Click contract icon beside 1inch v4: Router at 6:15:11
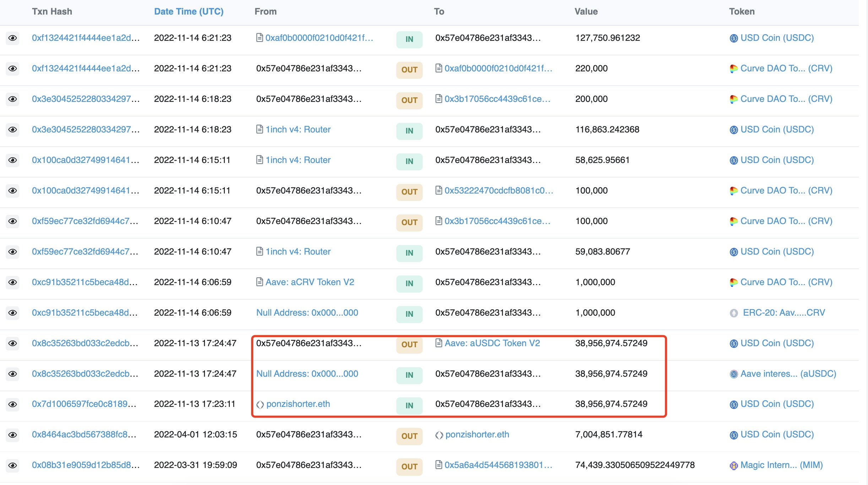Image resolution: width=868 pixels, height=485 pixels. 260,160
